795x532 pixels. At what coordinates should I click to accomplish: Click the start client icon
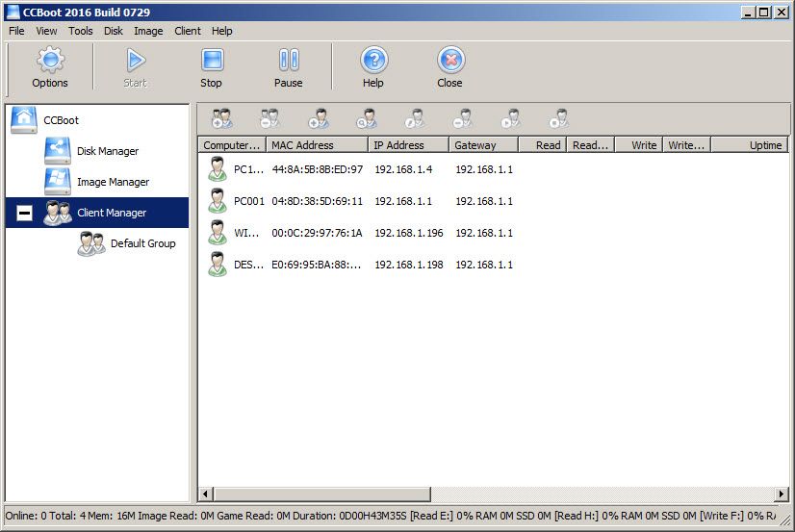tap(510, 118)
